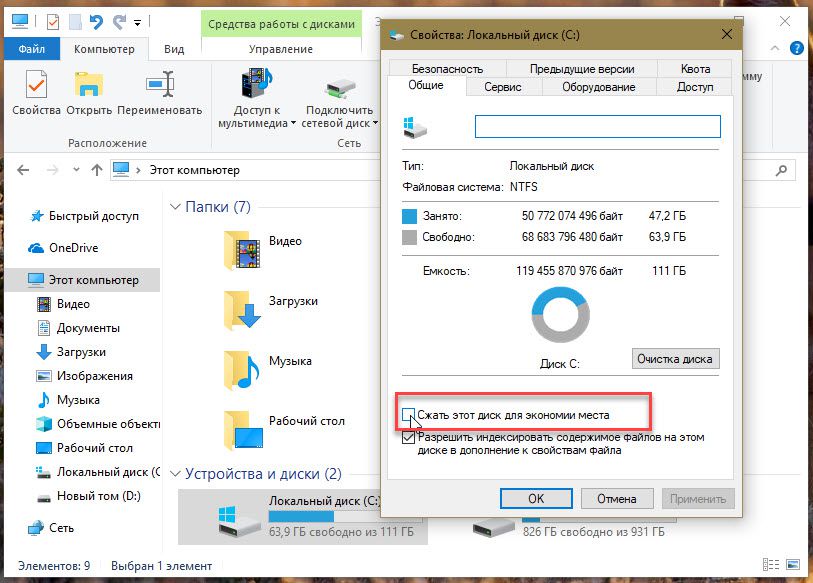Click the undo icon in quick access toolbar
Viewport: 813px width, 583px height.
pos(96,21)
